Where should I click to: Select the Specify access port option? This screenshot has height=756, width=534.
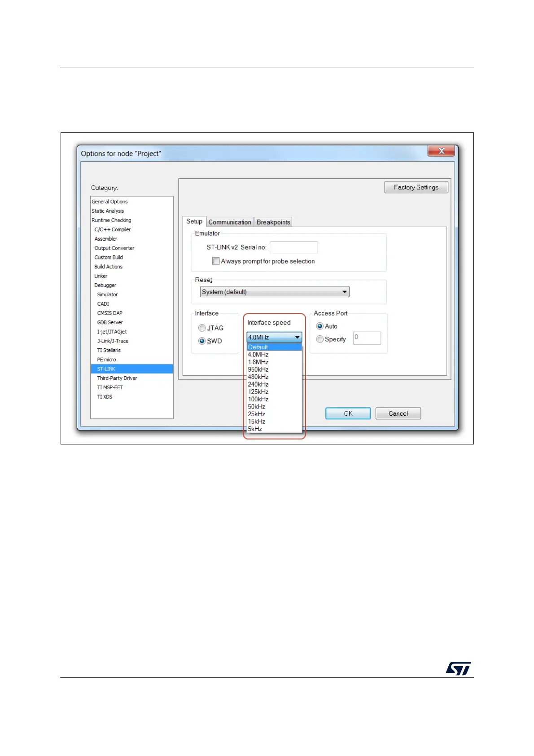pyautogui.click(x=320, y=339)
